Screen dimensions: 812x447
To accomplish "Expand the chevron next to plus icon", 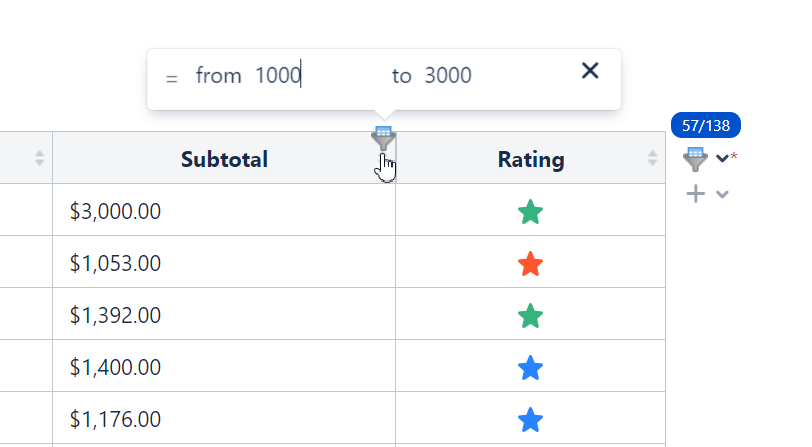I will coord(722,194).
